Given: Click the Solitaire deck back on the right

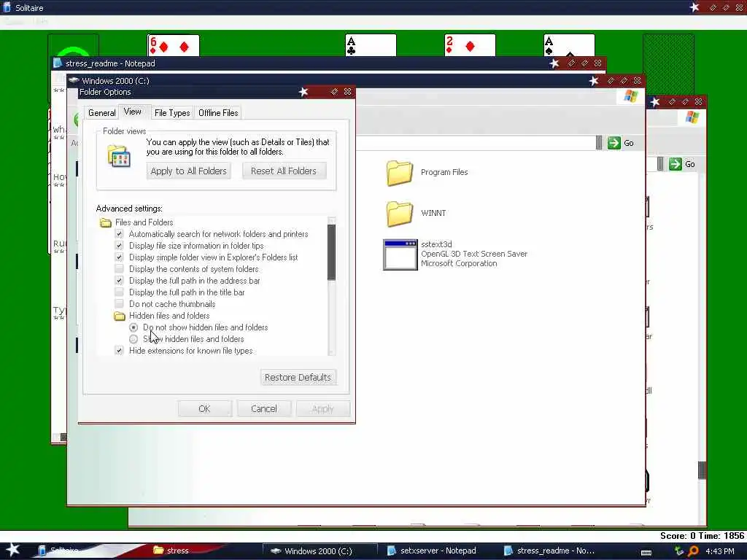Looking at the screenshot, I should pyautogui.click(x=668, y=64).
